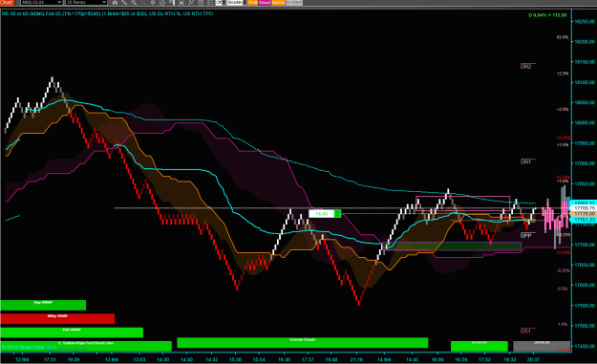Click the 18250,00 price axis label
The height and width of the screenshot is (364, 597).
click(585, 22)
